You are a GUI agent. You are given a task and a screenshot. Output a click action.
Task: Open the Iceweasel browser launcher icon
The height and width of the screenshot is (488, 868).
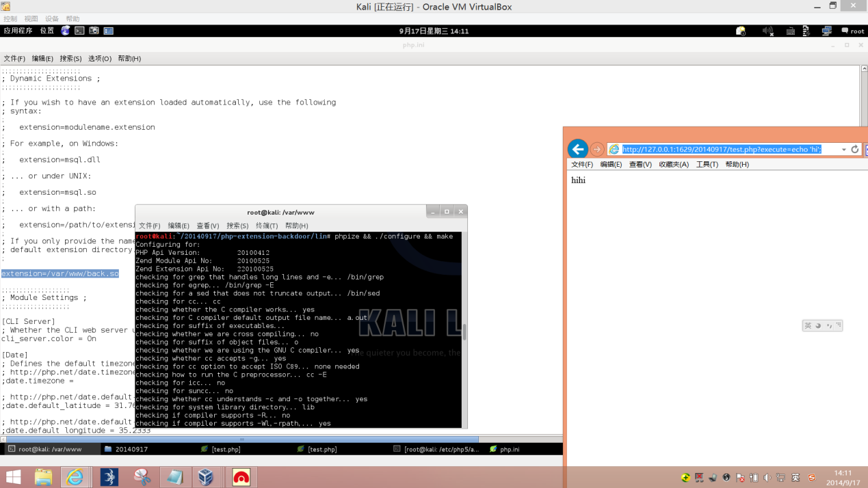click(x=65, y=31)
